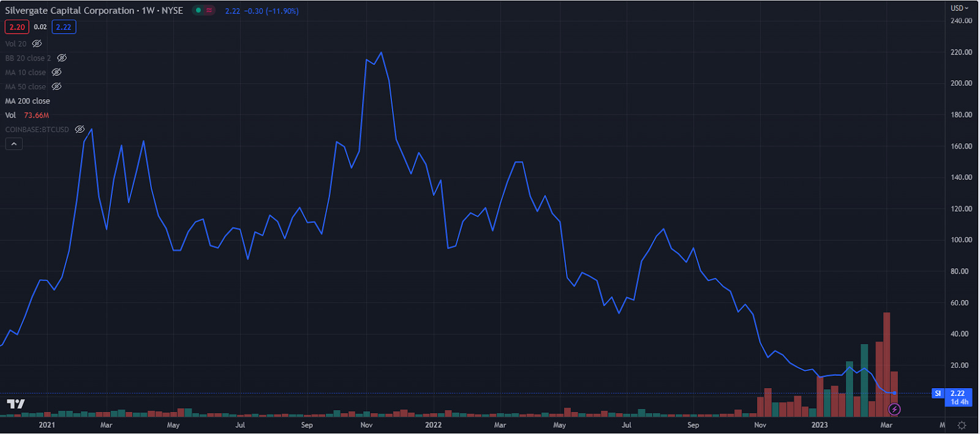Click the 2022 label on time axis
This screenshot has width=980, height=434.
tap(433, 425)
